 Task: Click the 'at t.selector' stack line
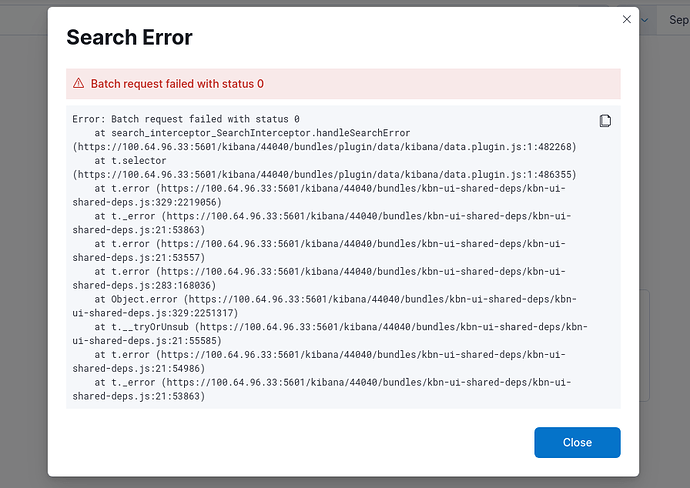coord(130,160)
